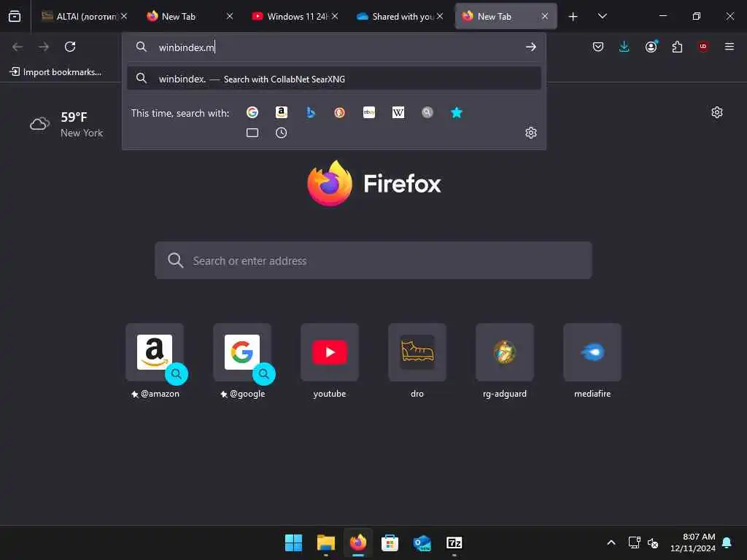Open the new tab plus button

coord(573,17)
